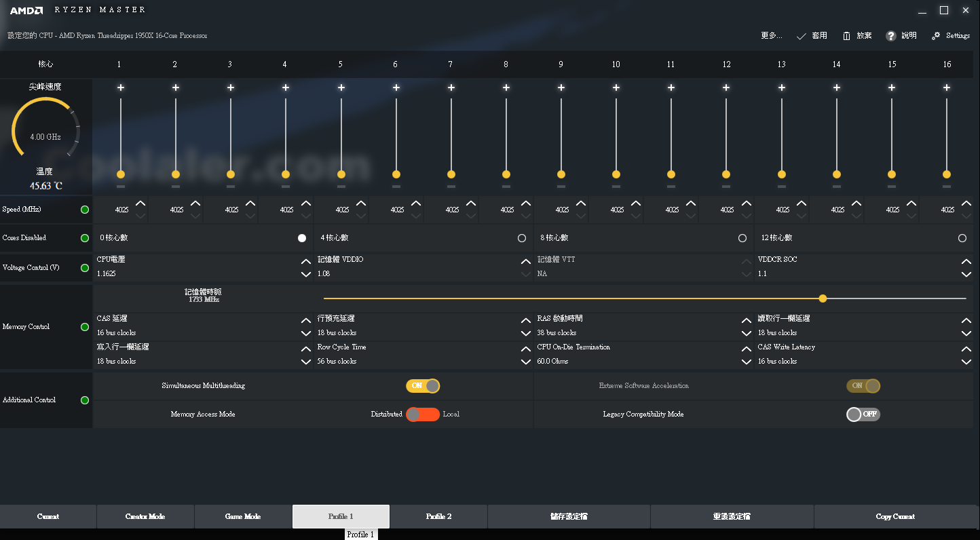Select the 0 核心數 radio button
The image size is (980, 540).
302,238
